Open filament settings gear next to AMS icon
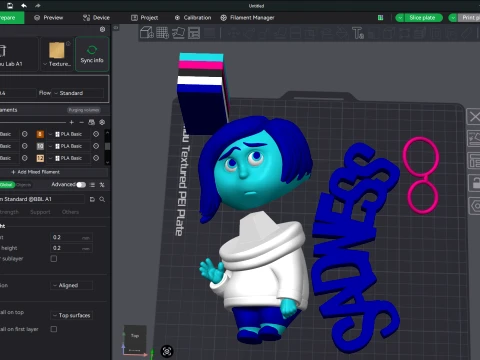The image size is (480, 360). (102, 122)
